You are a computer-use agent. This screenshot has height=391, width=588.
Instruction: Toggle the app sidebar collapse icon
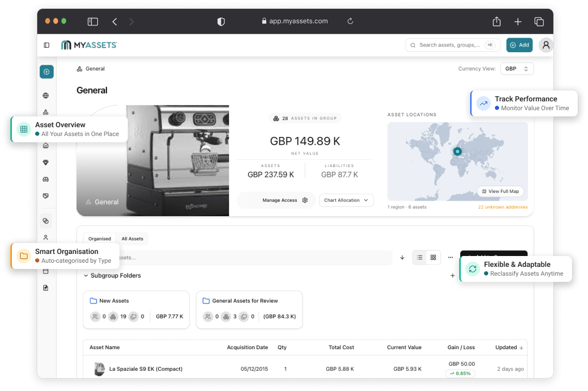click(47, 45)
